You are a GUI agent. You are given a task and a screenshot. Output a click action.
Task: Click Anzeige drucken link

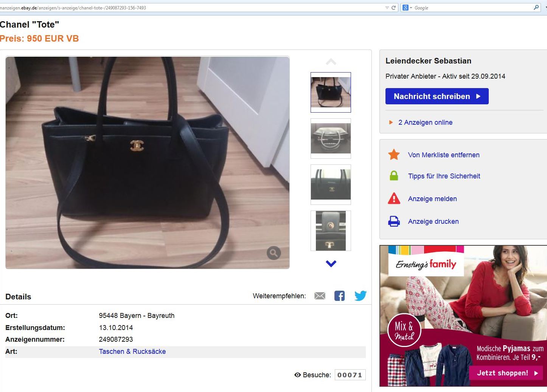click(x=433, y=221)
